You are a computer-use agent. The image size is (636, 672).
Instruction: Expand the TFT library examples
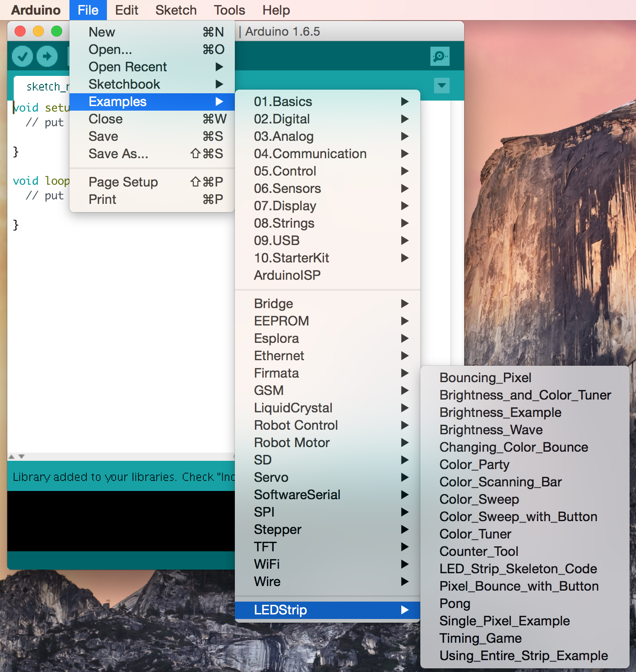[328, 547]
